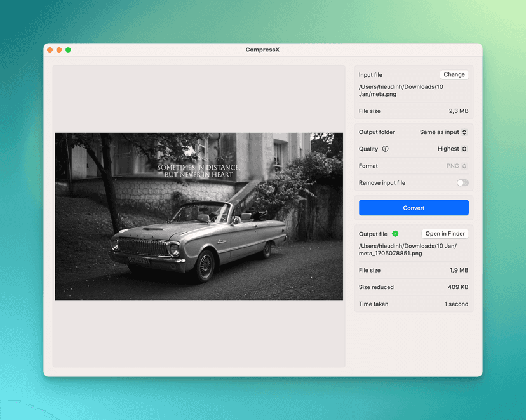This screenshot has height=420, width=526.
Task: Click the black-and-white car image preview
Action: pos(198,216)
